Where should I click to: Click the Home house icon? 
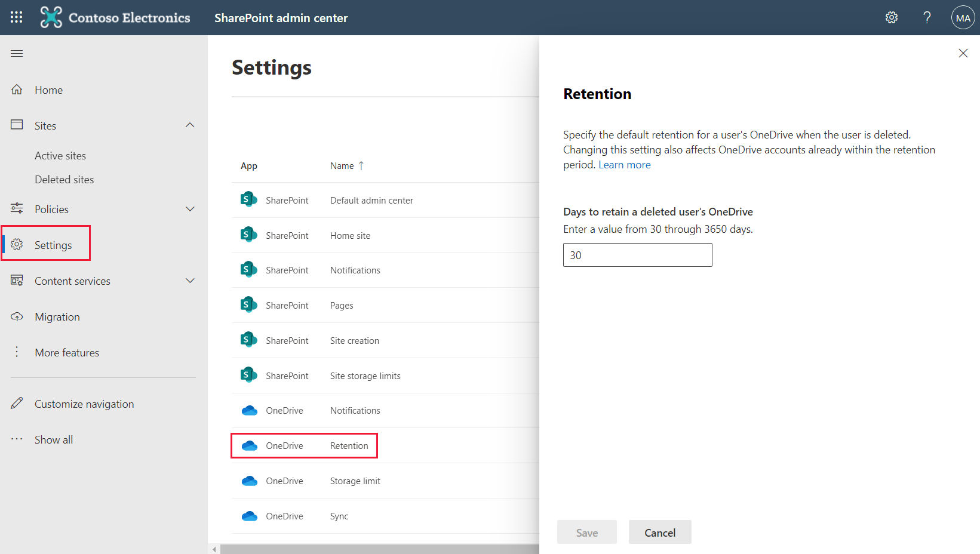click(x=17, y=90)
